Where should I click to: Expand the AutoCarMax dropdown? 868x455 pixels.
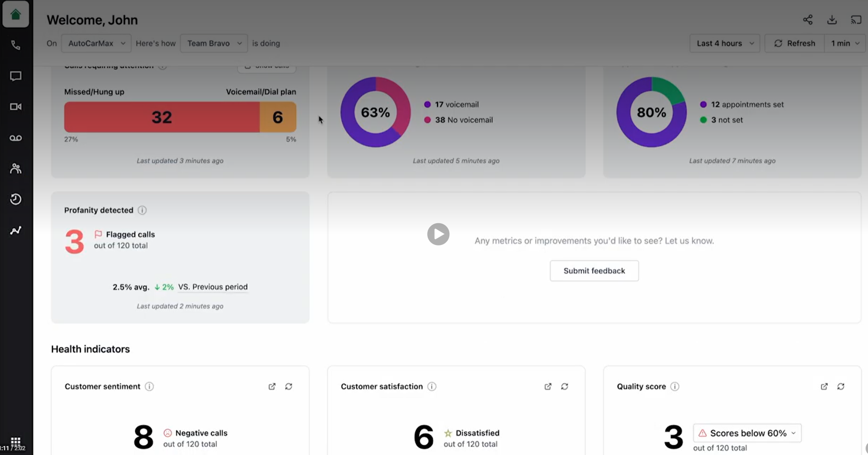pyautogui.click(x=96, y=44)
